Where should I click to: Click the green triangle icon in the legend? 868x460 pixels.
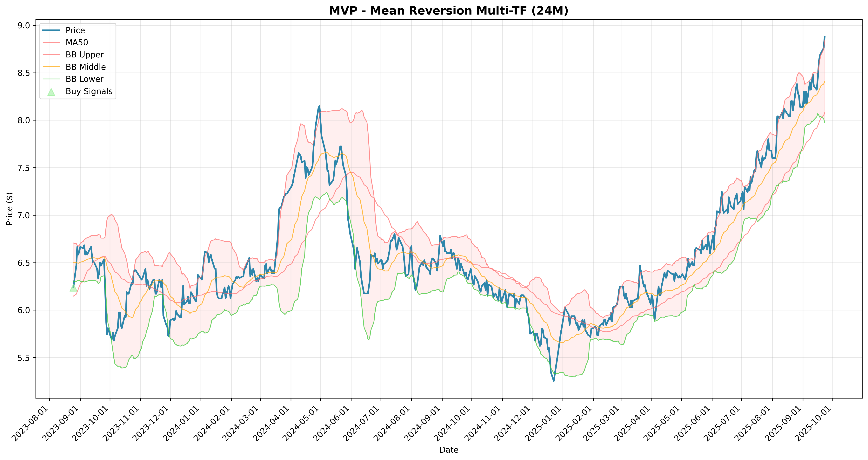[x=51, y=92]
